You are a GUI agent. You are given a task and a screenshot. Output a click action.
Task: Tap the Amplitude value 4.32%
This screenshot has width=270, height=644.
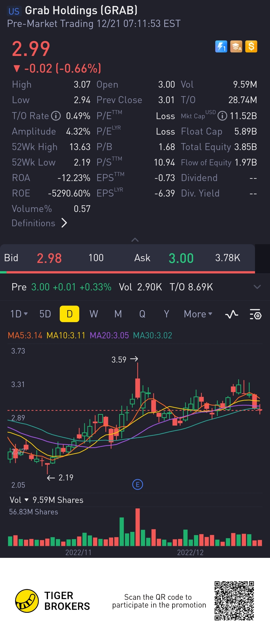pyautogui.click(x=78, y=132)
